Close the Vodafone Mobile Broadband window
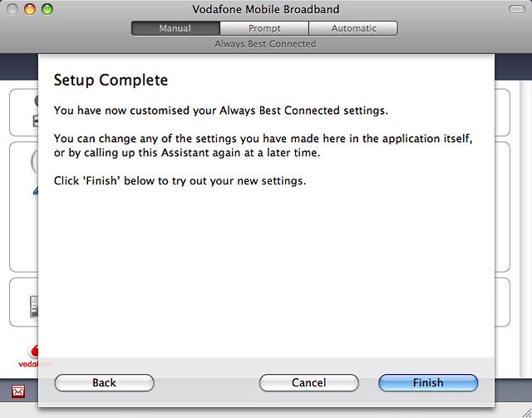The width and height of the screenshot is (532, 418). pyautogui.click(x=13, y=9)
